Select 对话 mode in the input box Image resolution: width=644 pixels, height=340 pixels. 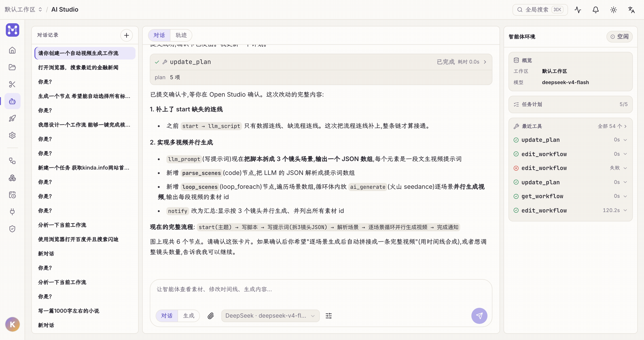pyautogui.click(x=167, y=316)
